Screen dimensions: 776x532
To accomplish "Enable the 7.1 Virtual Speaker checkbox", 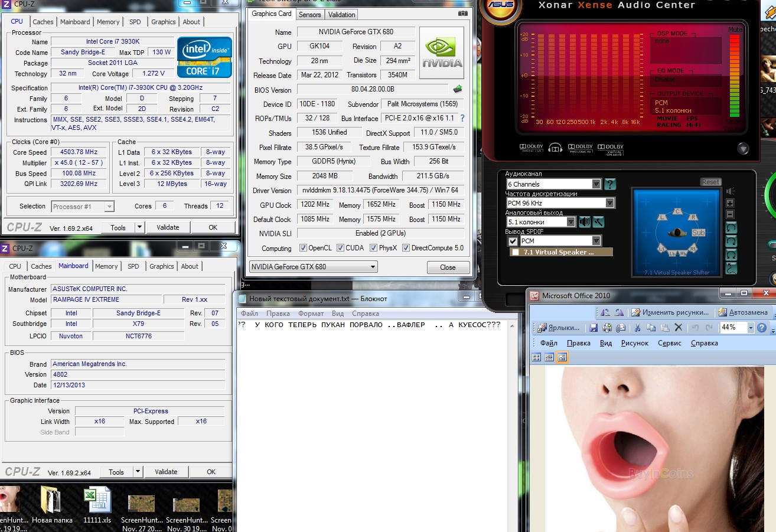I will click(516, 252).
